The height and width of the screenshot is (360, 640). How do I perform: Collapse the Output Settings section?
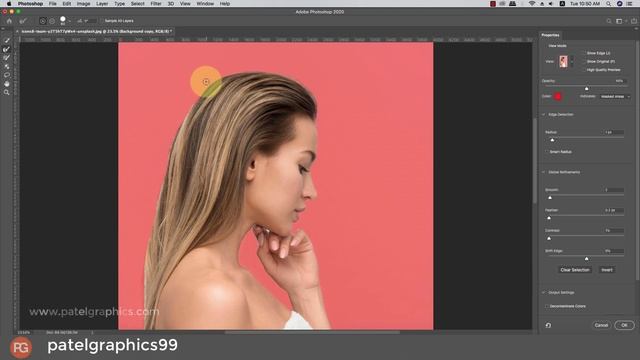[544, 293]
